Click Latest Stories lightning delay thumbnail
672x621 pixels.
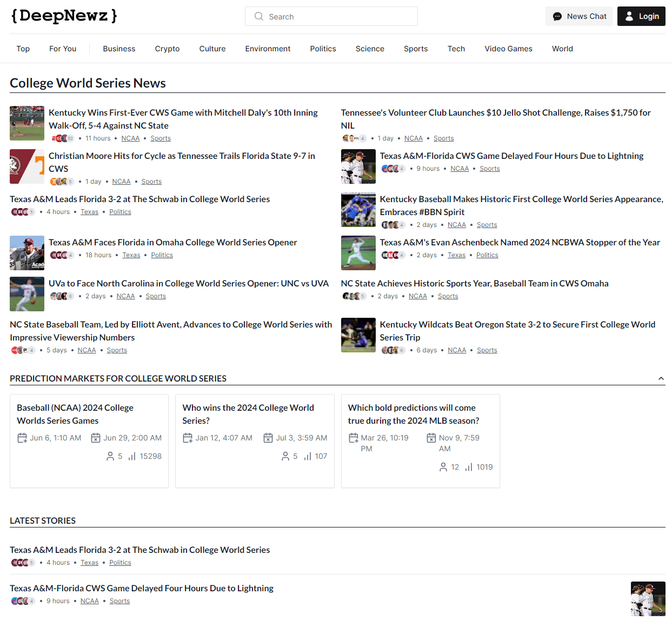click(x=648, y=599)
